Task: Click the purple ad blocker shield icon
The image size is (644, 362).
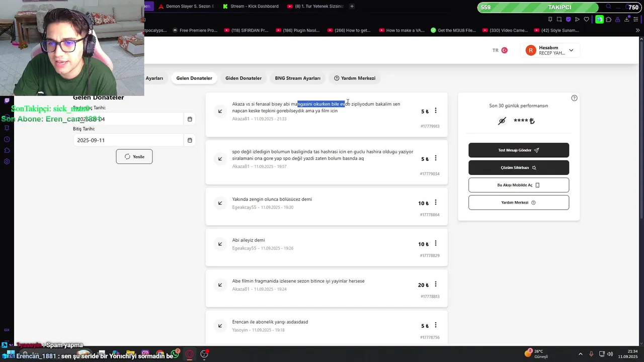Action: [568, 19]
